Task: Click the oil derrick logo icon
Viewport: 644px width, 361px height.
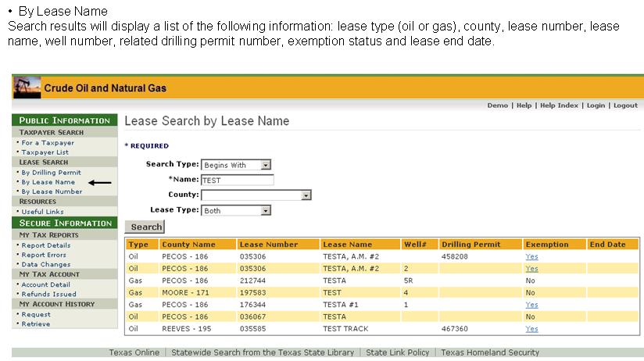Action: [x=27, y=87]
